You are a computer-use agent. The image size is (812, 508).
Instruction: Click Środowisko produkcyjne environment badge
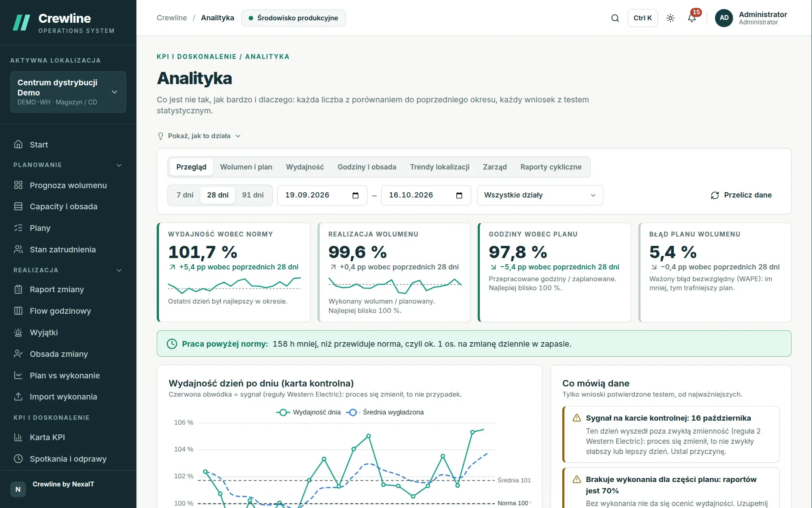[x=294, y=18]
